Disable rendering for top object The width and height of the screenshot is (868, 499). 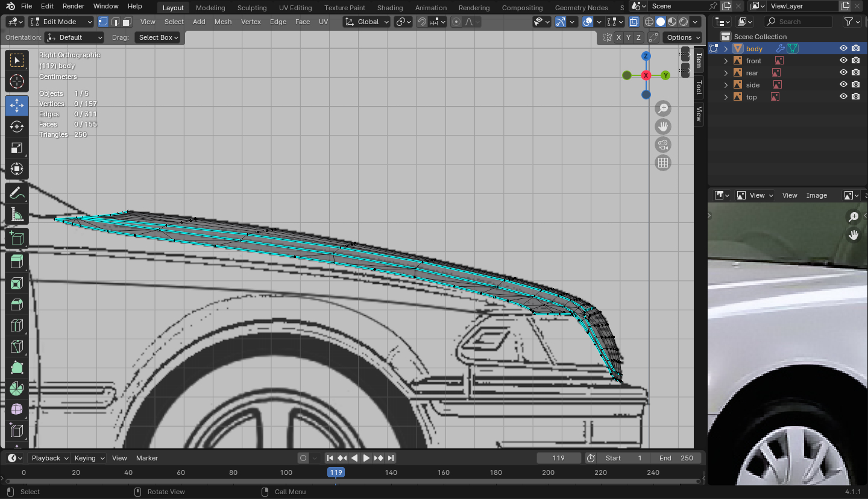(856, 97)
